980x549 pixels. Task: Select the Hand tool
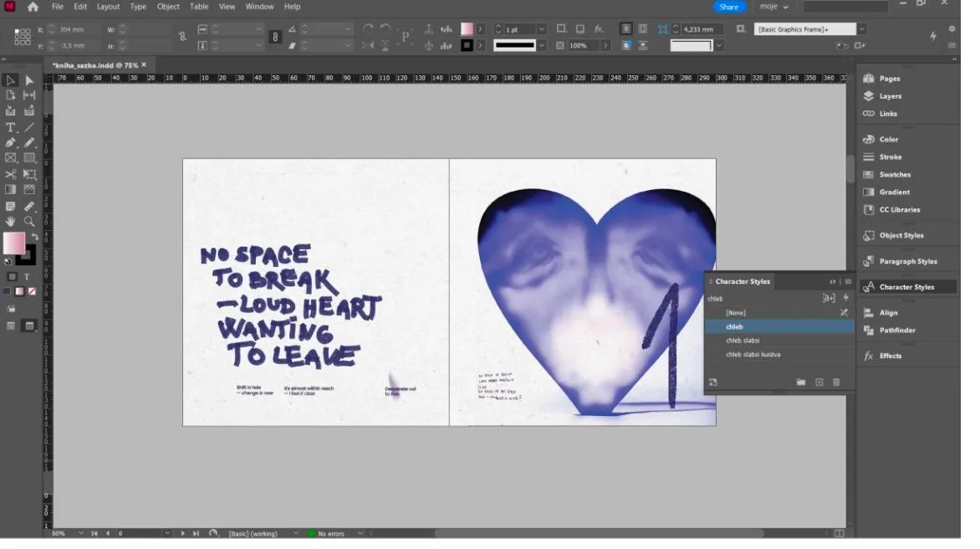(11, 221)
